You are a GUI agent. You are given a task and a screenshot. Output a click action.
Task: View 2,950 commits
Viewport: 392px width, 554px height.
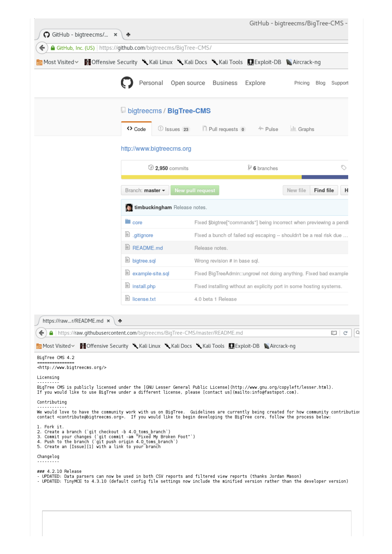tap(168, 168)
